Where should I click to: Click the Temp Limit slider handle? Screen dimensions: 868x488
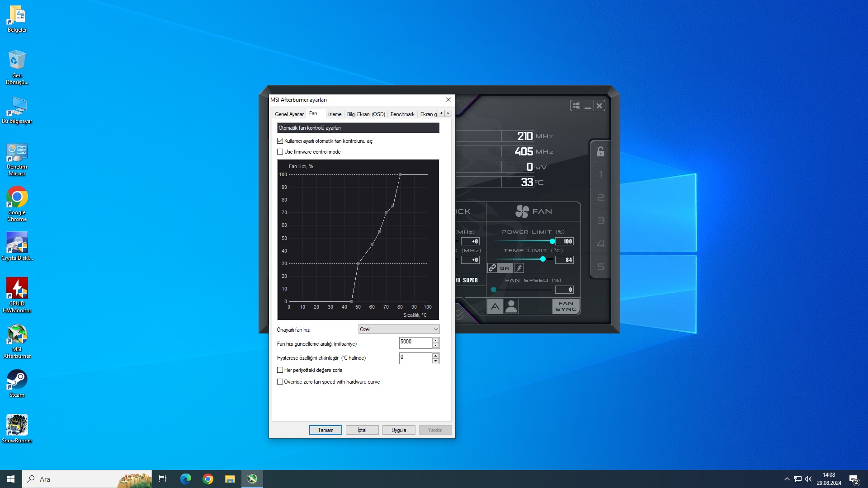543,259
